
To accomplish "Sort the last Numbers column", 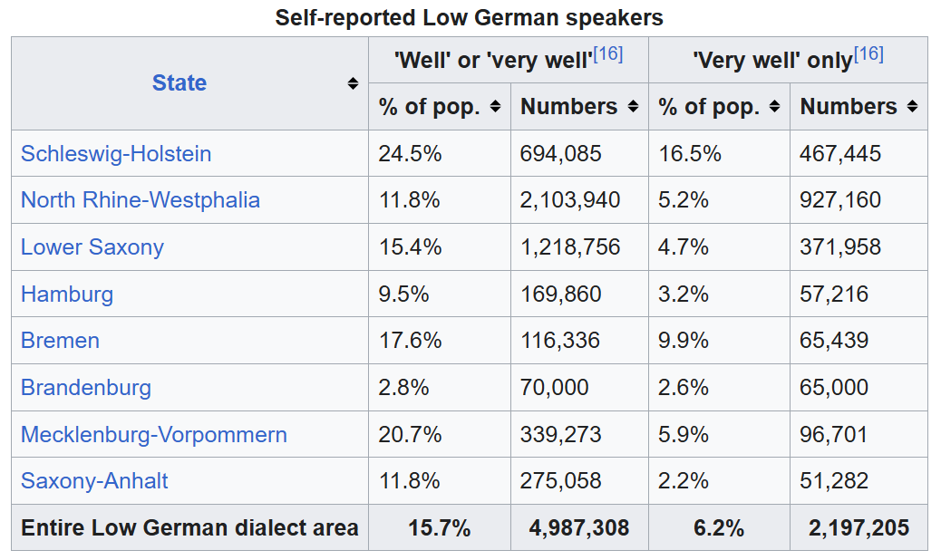I will (911, 107).
